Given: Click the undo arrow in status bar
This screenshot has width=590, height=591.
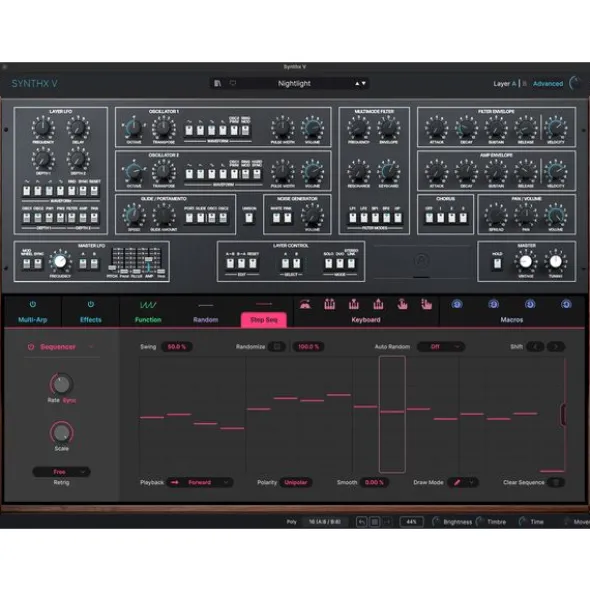Looking at the screenshot, I should pos(361,522).
